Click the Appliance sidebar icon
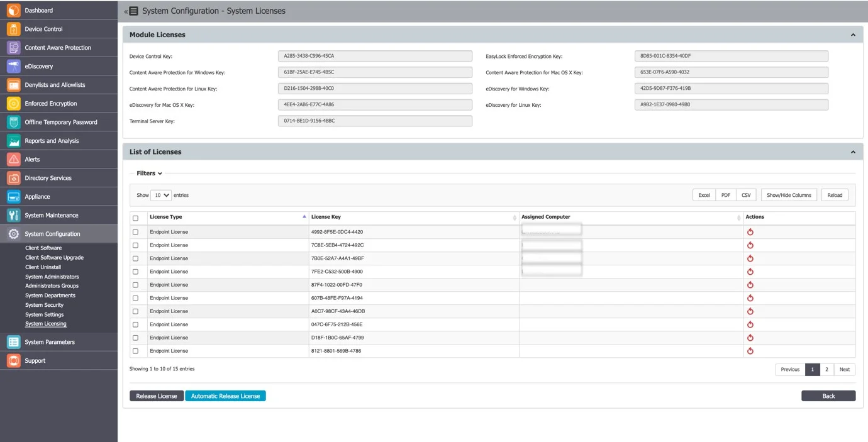Image resolution: width=868 pixels, height=442 pixels. click(x=13, y=197)
